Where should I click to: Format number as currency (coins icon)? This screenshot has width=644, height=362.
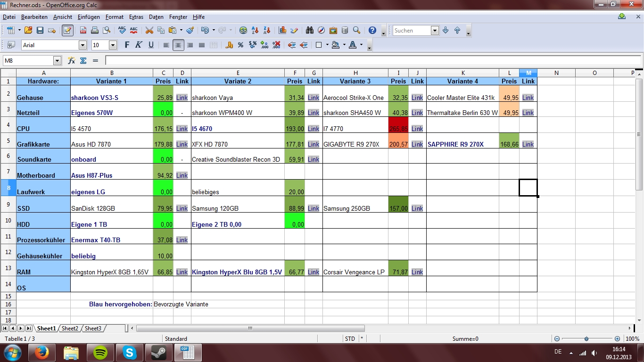point(229,45)
